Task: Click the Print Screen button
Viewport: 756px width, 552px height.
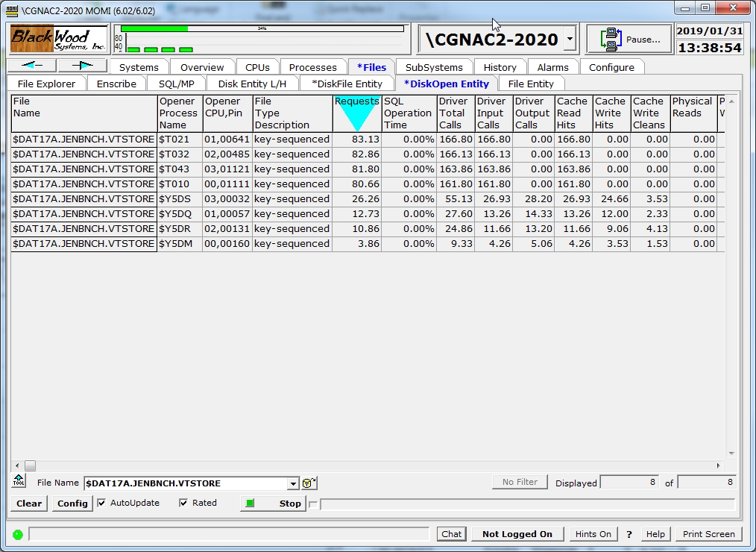Action: pyautogui.click(x=708, y=534)
